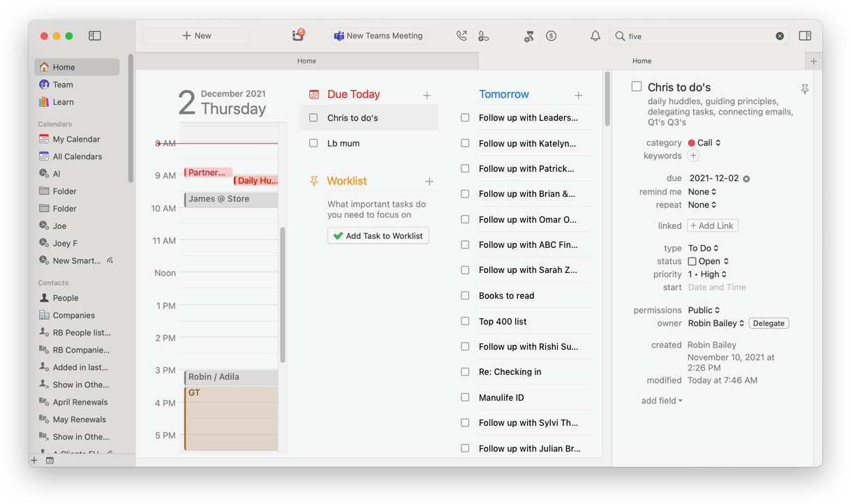Click the New button
This screenshot has height=504, width=851.
[x=196, y=36]
